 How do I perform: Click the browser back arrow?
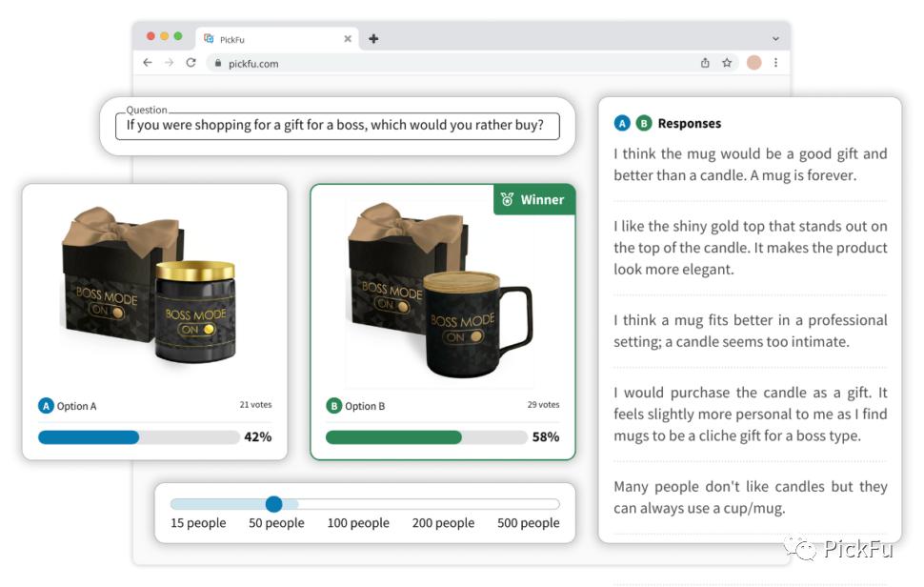pyautogui.click(x=148, y=63)
